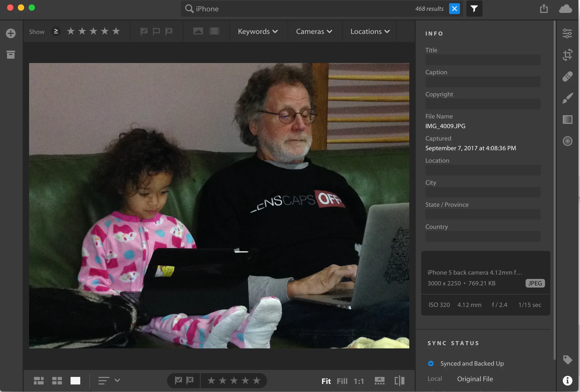Toggle the filter funnel button

click(x=474, y=9)
